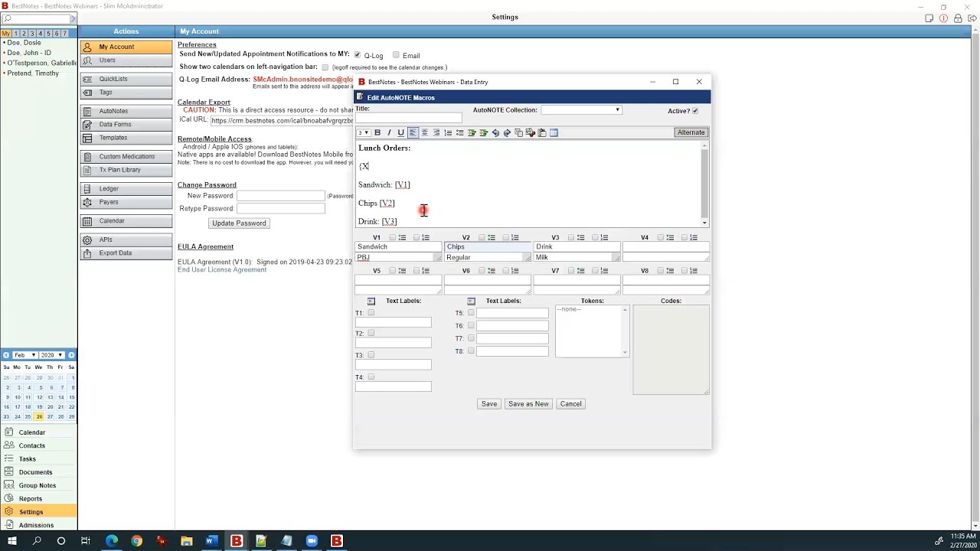Click the sticky note icon in top bar
The width and height of the screenshot is (980, 551).
(929, 18)
